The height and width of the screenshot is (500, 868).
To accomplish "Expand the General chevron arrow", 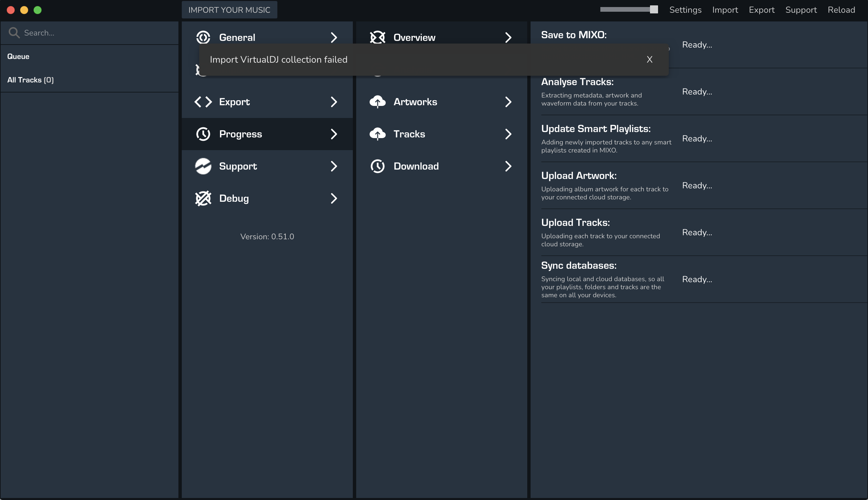I will (x=334, y=37).
